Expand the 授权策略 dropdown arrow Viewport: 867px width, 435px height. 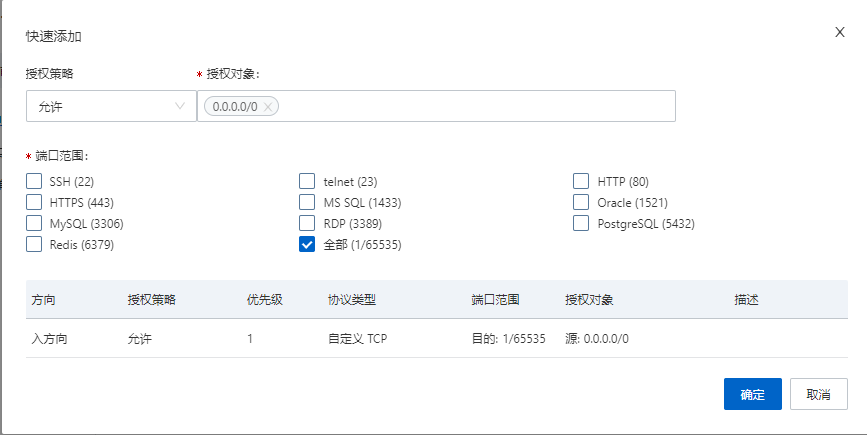coord(181,105)
